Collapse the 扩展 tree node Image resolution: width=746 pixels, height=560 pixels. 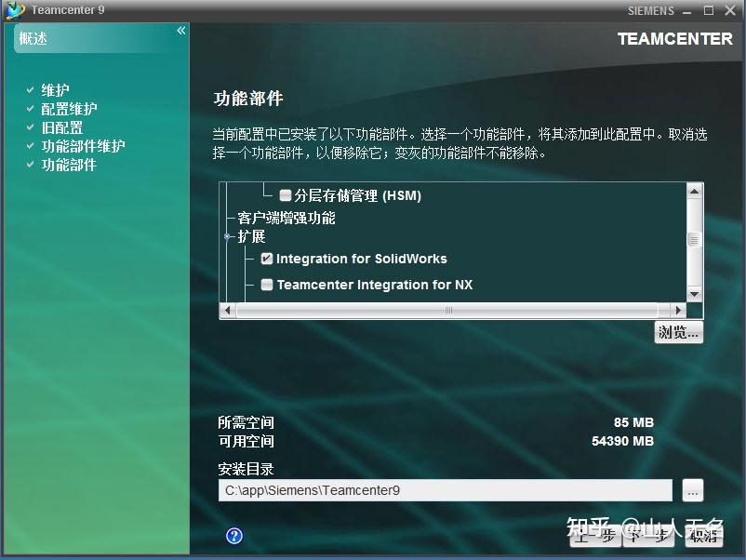point(226,236)
